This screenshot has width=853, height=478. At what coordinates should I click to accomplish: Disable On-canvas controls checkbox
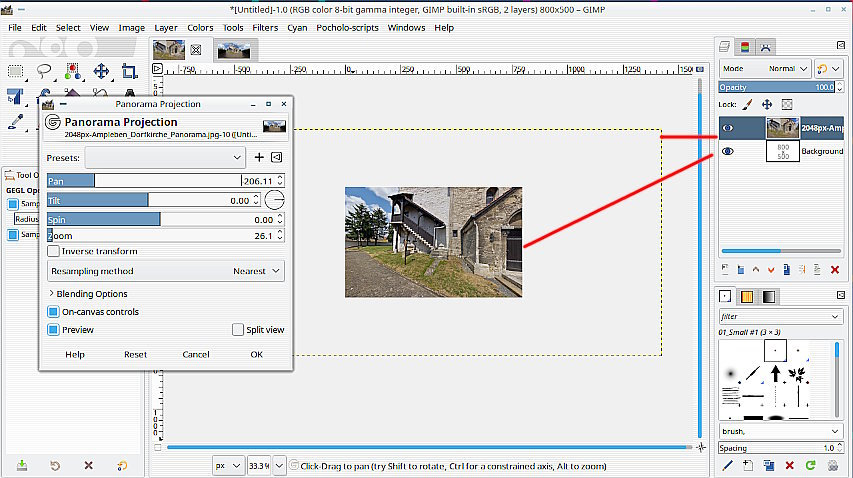(x=53, y=312)
